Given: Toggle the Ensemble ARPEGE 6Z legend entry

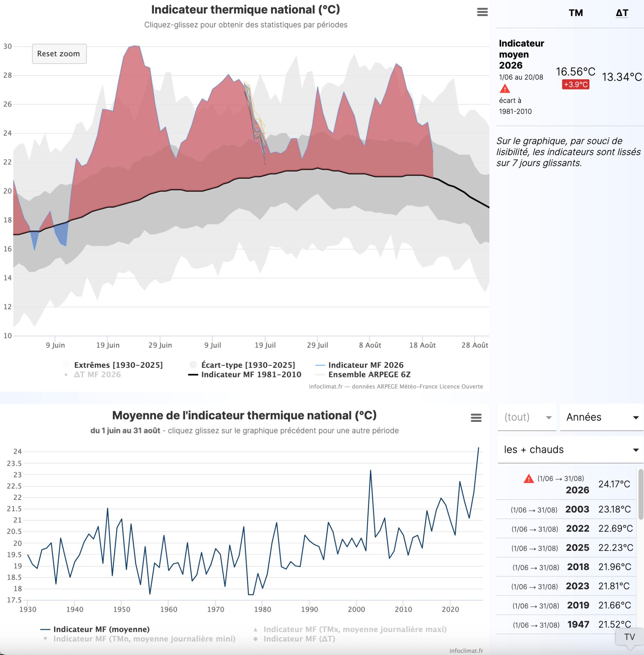Looking at the screenshot, I should point(363,375).
